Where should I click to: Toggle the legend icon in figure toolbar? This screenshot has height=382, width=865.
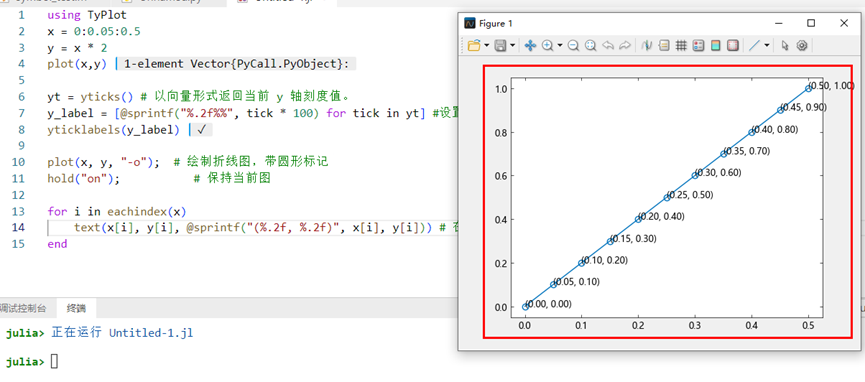tap(698, 45)
